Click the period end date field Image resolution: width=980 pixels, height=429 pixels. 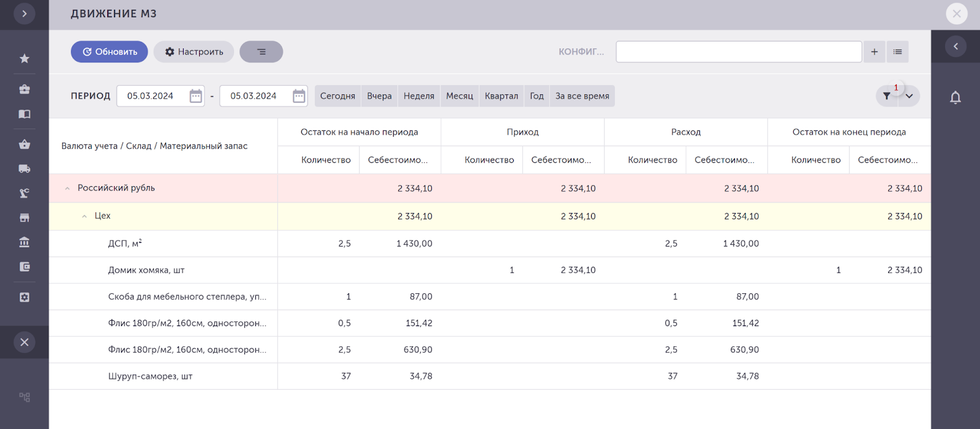pos(254,96)
